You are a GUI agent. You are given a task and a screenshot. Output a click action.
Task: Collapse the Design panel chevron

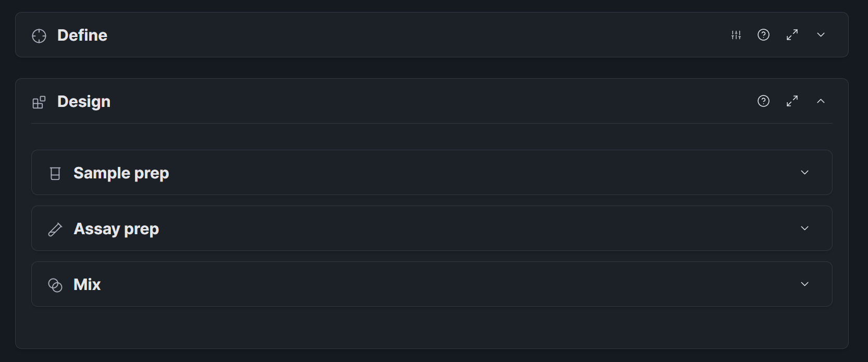click(821, 101)
